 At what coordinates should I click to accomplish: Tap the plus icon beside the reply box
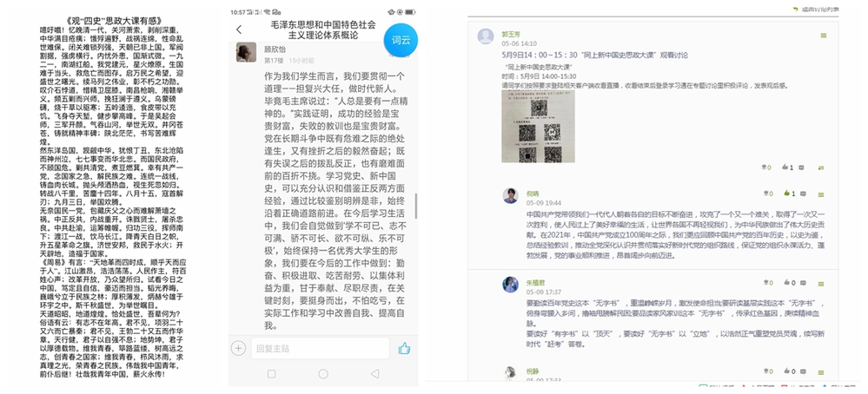(x=239, y=348)
